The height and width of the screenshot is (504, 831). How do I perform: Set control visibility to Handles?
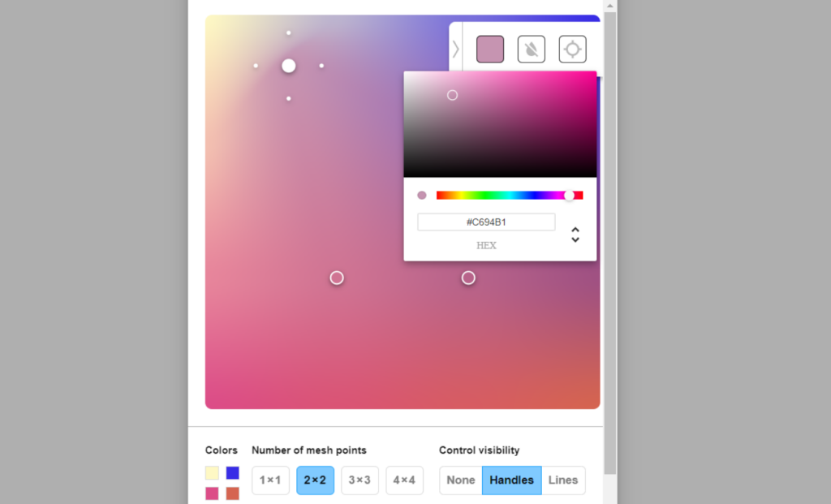[511, 480]
